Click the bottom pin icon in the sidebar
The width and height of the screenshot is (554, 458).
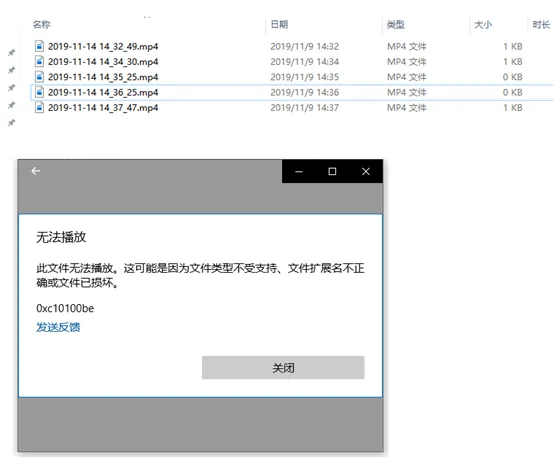[12, 123]
